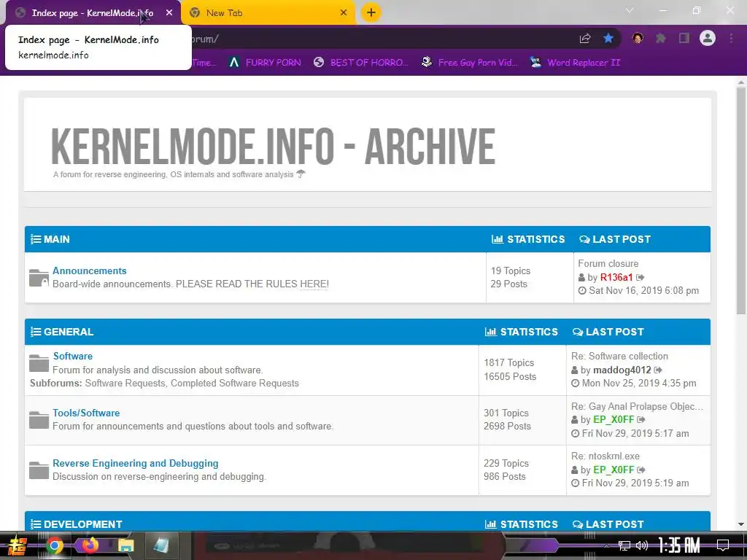Image resolution: width=747 pixels, height=560 pixels.
Task: Open the Word Replacer II bookmark
Action: pos(575,63)
